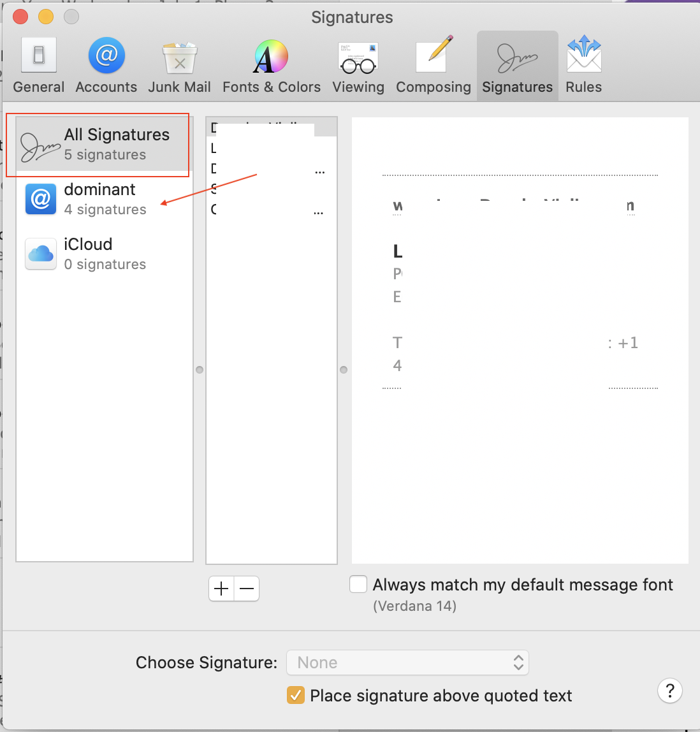
Task: Select the iCloud account in sidebar
Action: point(105,254)
